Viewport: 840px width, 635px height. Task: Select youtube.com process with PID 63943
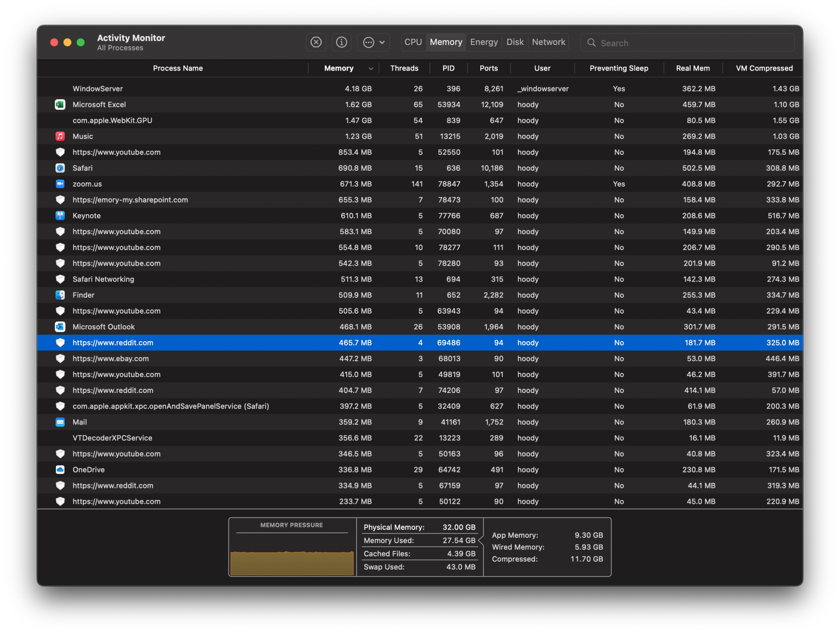(x=420, y=311)
